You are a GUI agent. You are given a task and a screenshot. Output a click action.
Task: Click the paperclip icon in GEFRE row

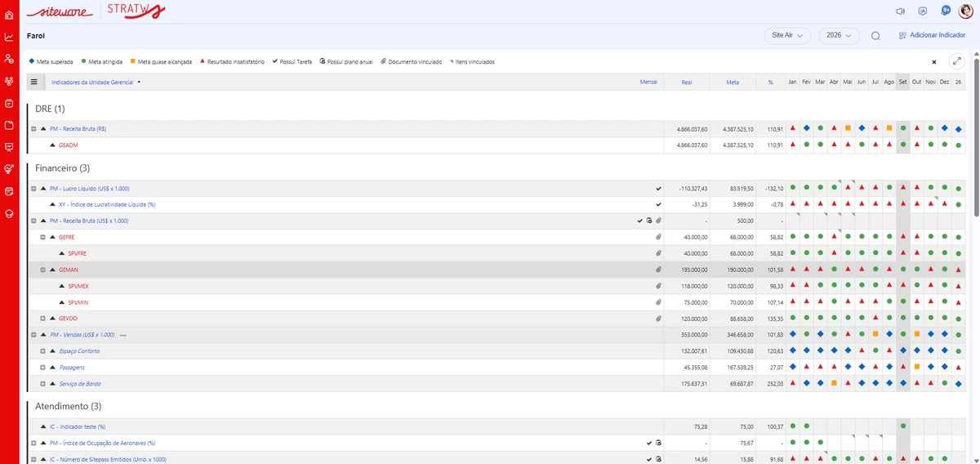point(658,237)
